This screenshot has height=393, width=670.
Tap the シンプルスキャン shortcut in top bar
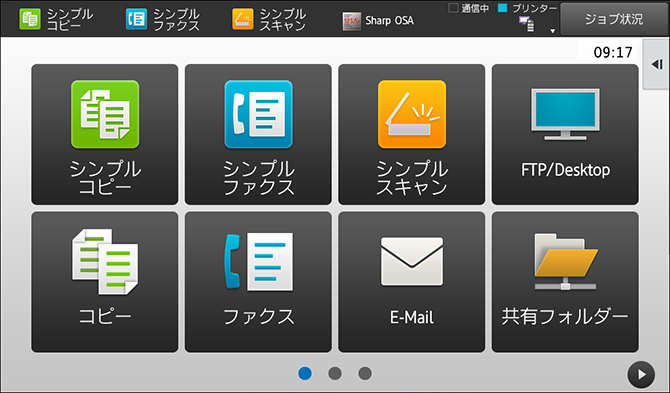[269, 19]
